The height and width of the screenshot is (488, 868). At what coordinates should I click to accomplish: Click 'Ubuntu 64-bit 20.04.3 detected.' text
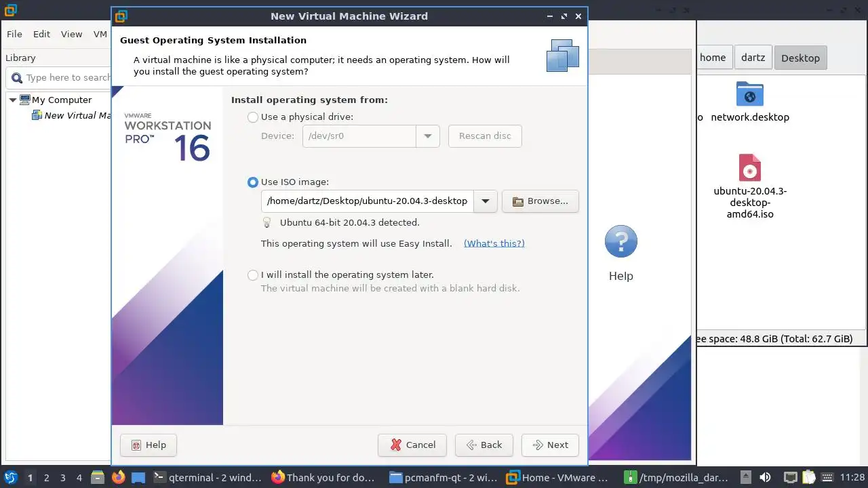click(x=349, y=222)
